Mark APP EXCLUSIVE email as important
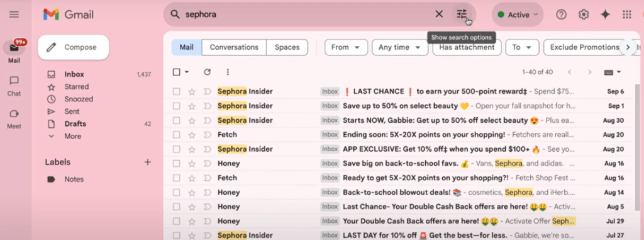644x240 pixels. tap(207, 149)
